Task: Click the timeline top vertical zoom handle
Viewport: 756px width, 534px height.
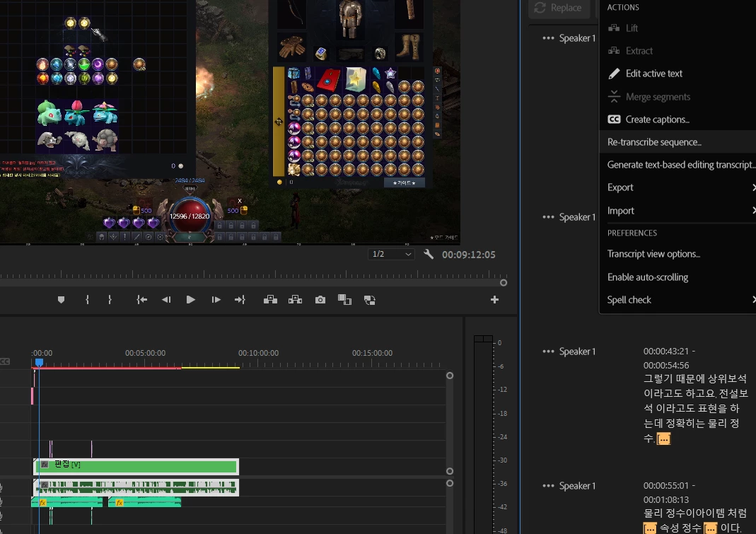Action: pyautogui.click(x=449, y=376)
